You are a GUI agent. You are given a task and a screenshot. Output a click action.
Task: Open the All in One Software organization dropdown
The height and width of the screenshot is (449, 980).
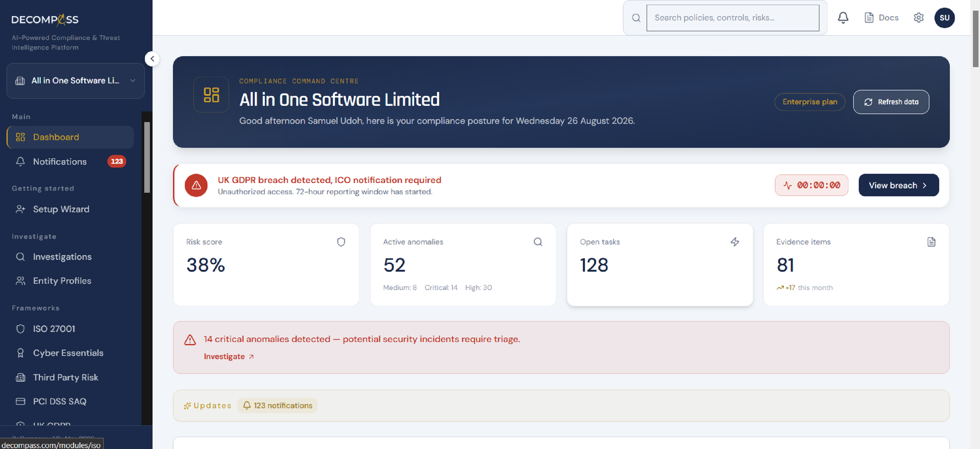pos(75,81)
